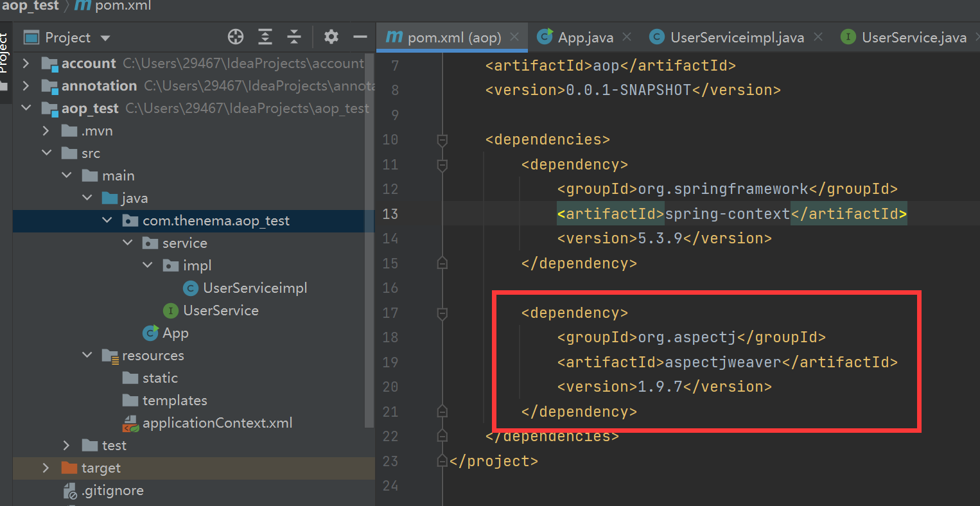980x506 pixels.
Task: Fold the dependencies block at line 10
Action: tap(442, 139)
